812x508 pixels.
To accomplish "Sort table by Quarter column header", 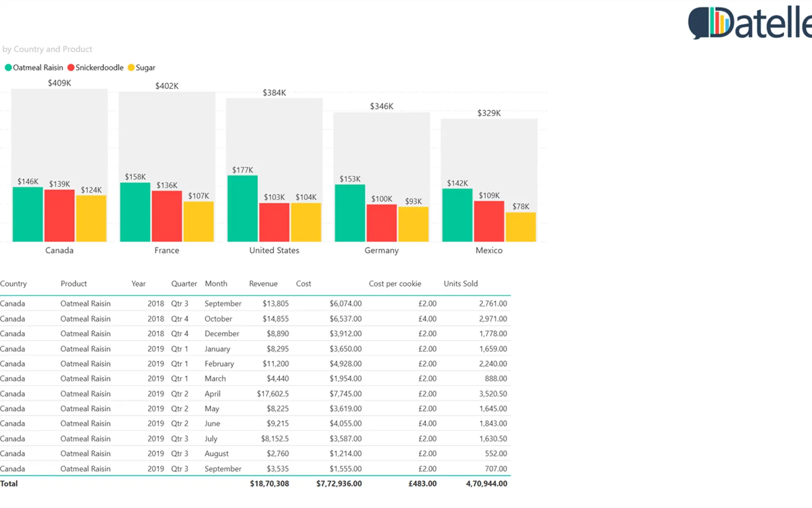I will (184, 283).
